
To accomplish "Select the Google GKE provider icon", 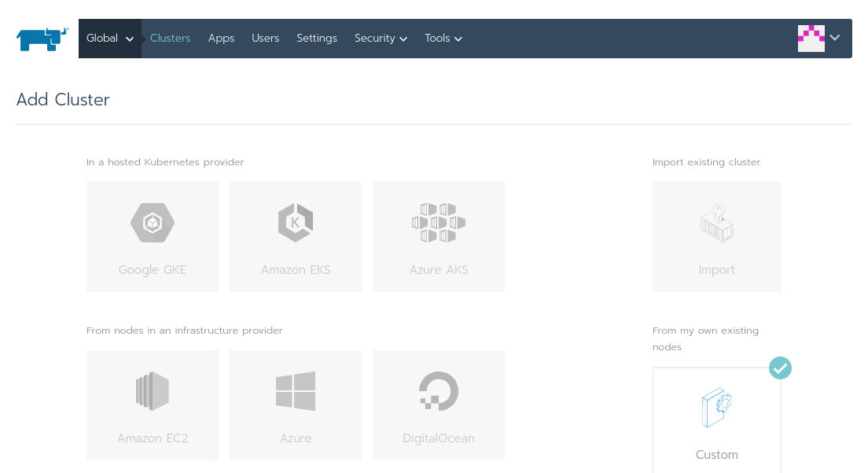I will coord(153,223).
